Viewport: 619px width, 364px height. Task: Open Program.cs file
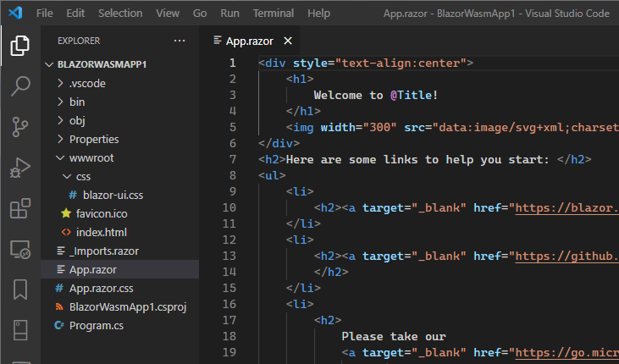click(97, 325)
